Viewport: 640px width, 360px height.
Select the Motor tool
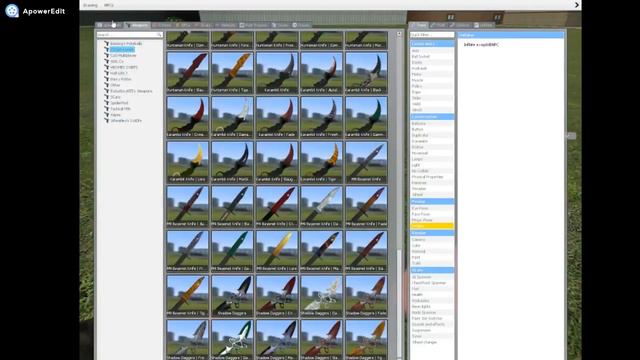click(432, 74)
